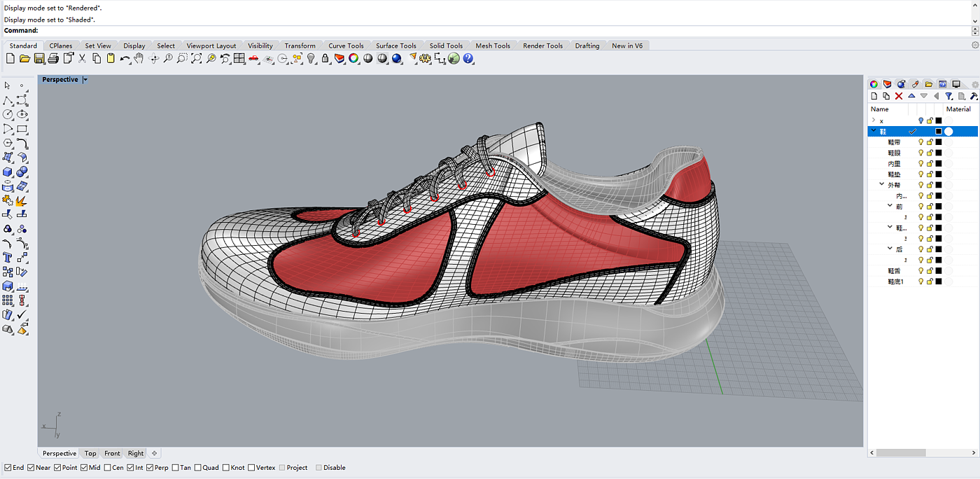The height and width of the screenshot is (479, 980).
Task: Switch to the Top viewport tab
Action: point(90,454)
